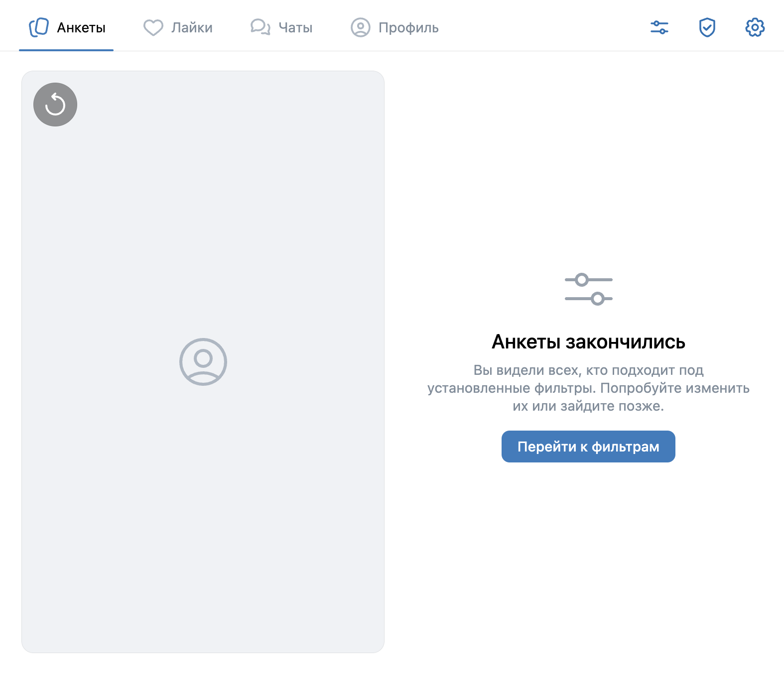Go to the Профиль tab
Image resolution: width=784 pixels, height=675 pixels.
(394, 27)
